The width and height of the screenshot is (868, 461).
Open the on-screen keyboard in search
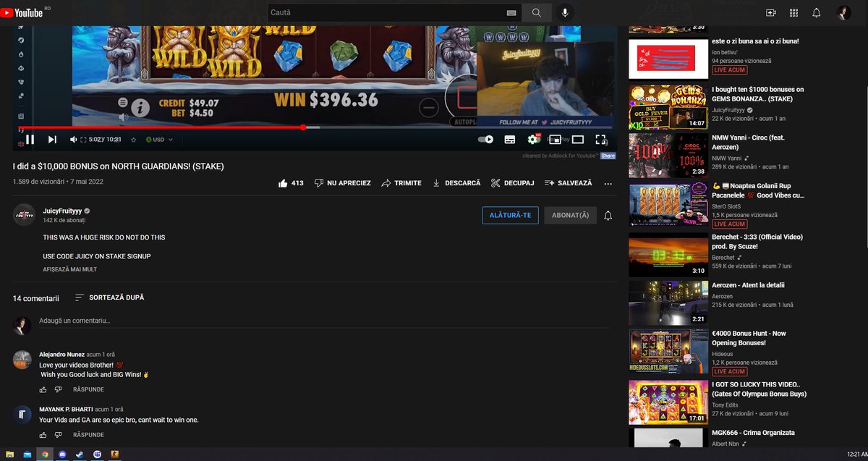pos(511,13)
